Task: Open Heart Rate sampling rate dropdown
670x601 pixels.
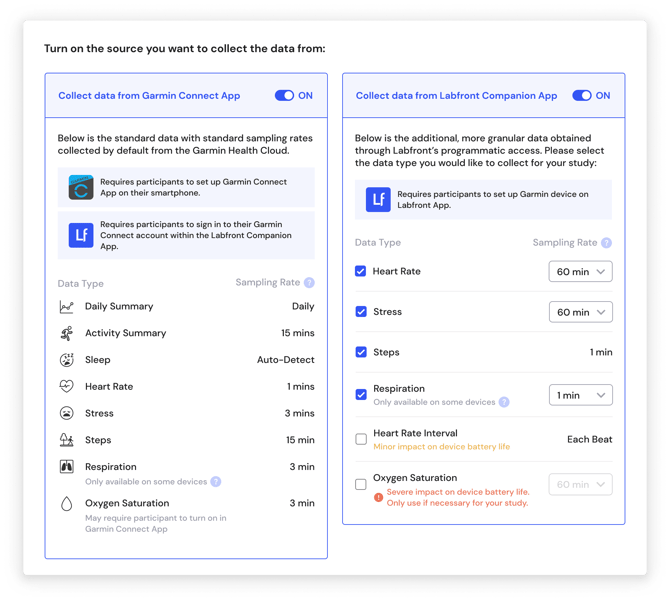Action: 580,272
